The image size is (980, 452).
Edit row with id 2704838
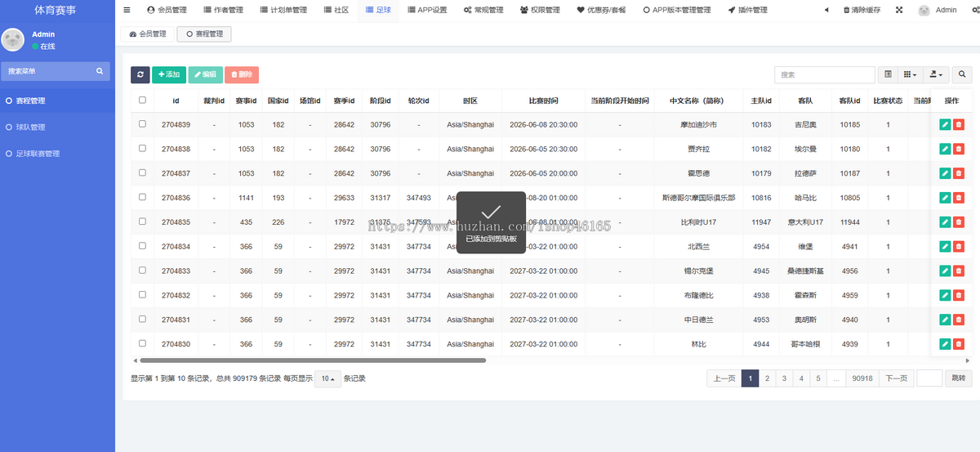pyautogui.click(x=945, y=149)
